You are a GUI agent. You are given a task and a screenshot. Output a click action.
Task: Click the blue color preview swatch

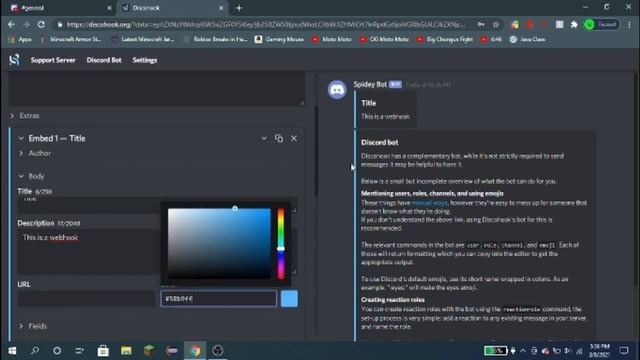[x=289, y=299]
